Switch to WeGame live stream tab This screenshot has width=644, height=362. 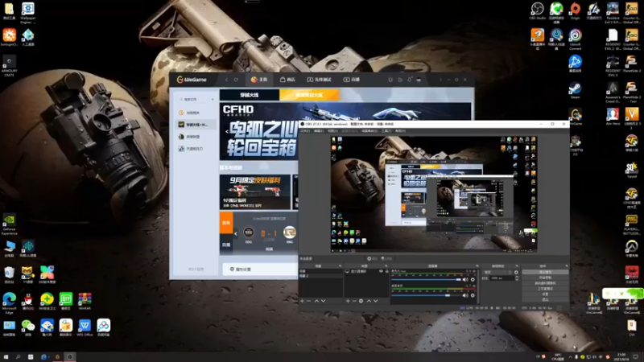pos(352,80)
